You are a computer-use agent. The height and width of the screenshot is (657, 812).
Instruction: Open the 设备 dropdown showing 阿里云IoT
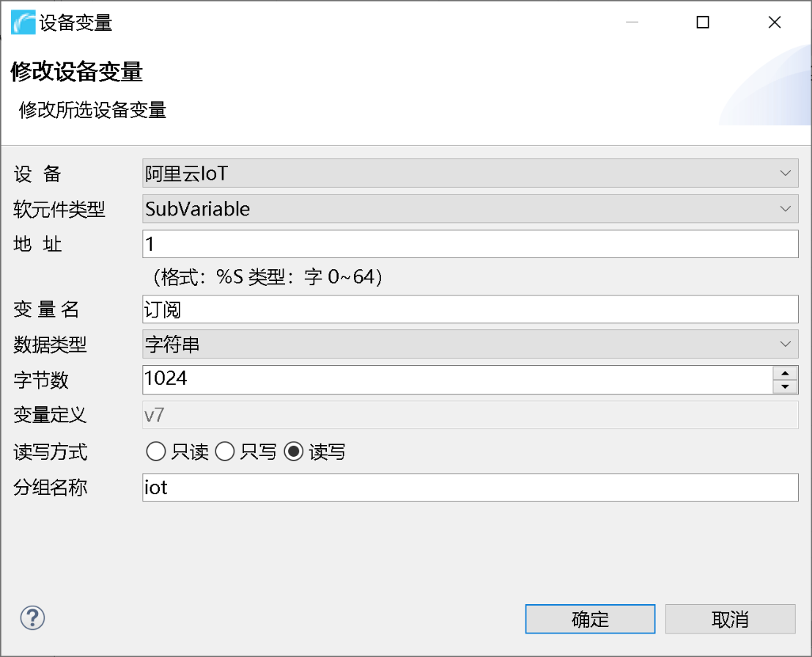click(x=788, y=173)
